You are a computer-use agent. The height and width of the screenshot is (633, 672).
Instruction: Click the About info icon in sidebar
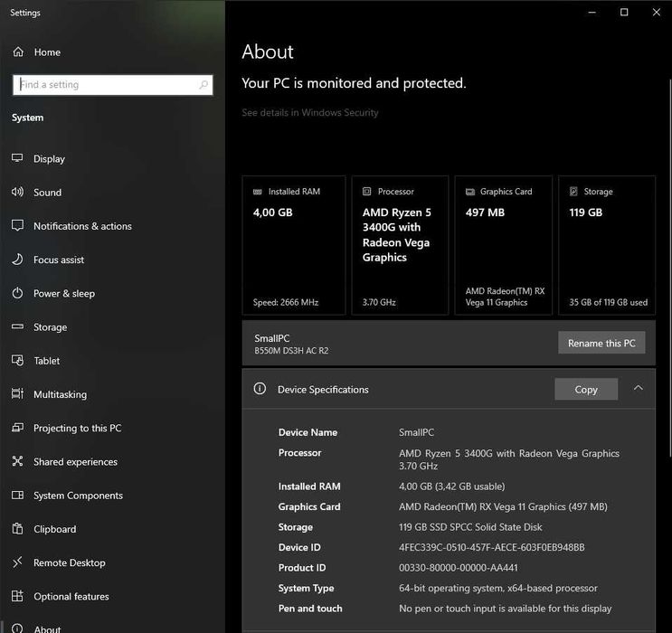[x=17, y=628]
